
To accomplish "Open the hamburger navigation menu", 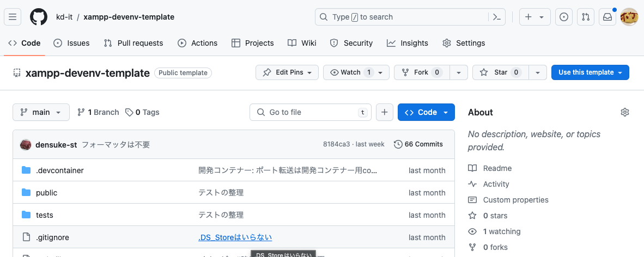I will click(x=13, y=17).
